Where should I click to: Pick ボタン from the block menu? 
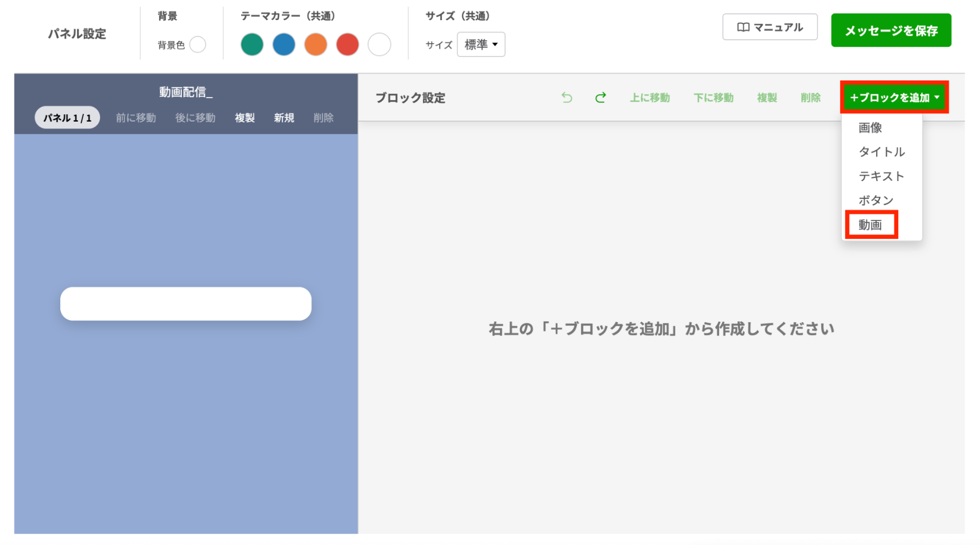click(x=876, y=200)
